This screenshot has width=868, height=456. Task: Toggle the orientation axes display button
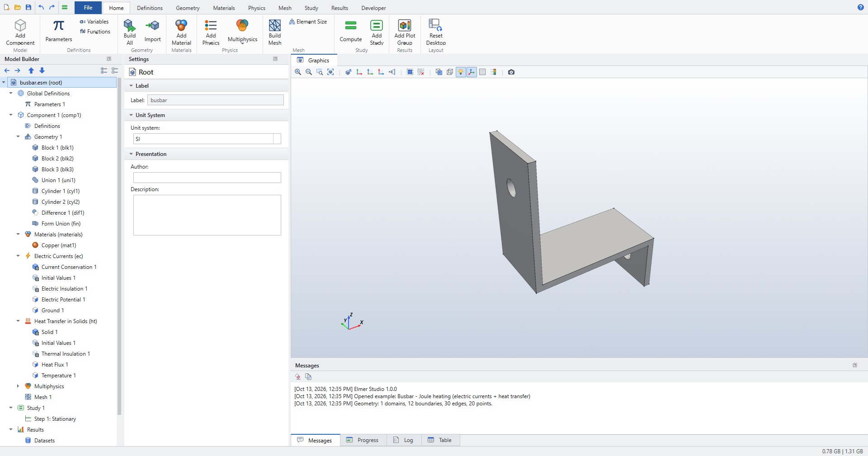tap(472, 72)
